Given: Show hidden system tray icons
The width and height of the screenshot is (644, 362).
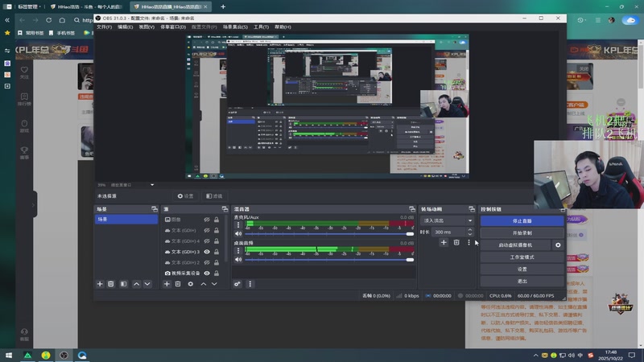Looking at the screenshot, I should (535, 356).
